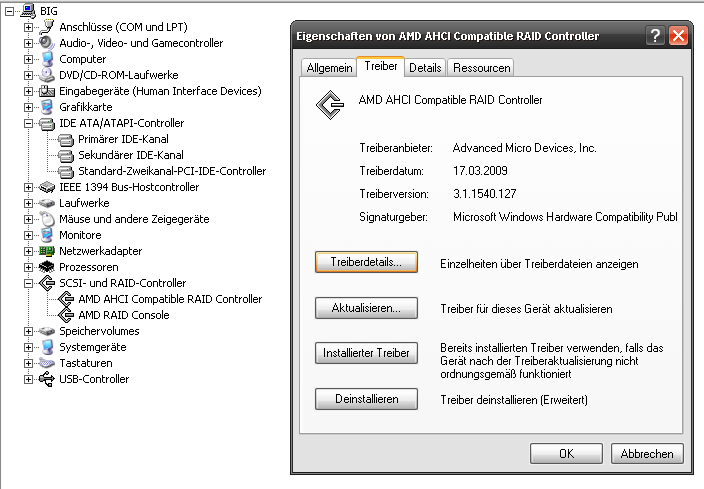Select the Primärer IDE-Kanal tree entry

(123, 139)
